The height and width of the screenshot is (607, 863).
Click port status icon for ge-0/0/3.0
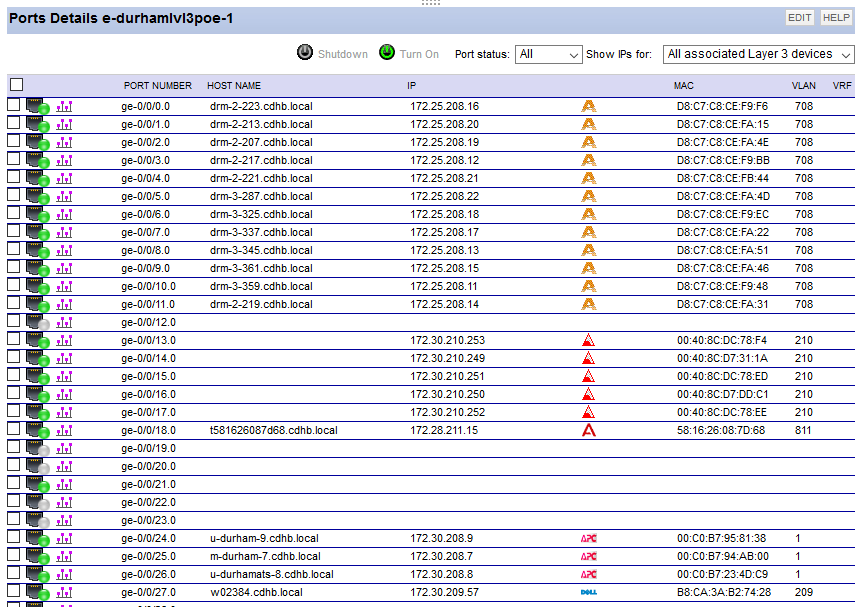click(x=38, y=160)
